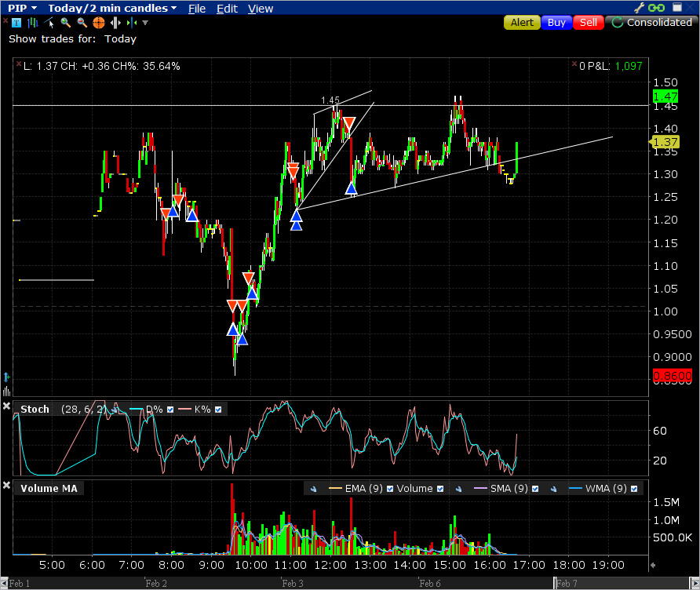Click the zoom in magnifier icon
This screenshot has width=700, height=590.
click(x=66, y=23)
